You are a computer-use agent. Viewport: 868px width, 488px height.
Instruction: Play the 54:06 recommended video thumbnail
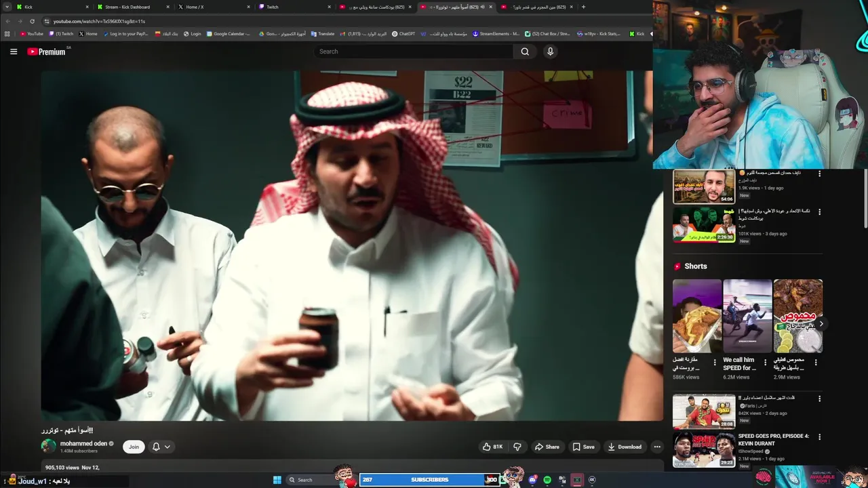(704, 186)
